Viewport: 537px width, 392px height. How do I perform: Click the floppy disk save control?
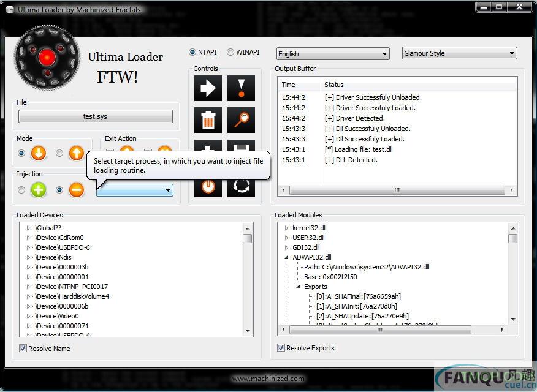point(241,146)
